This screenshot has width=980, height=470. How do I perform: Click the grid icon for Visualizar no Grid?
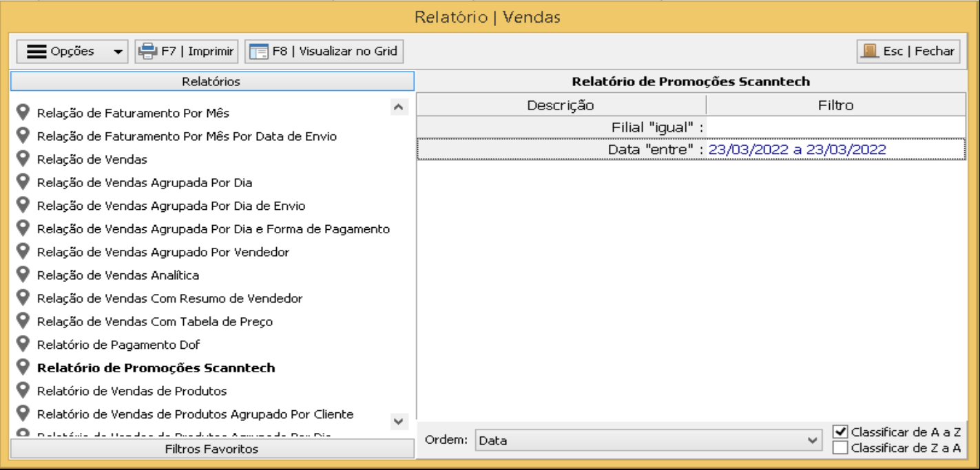click(258, 51)
